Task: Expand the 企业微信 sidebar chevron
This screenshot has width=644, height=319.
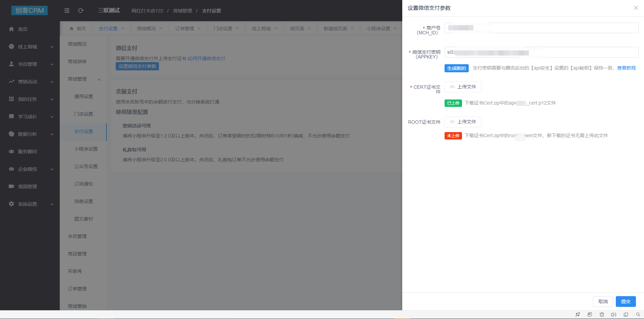Action: (52, 169)
